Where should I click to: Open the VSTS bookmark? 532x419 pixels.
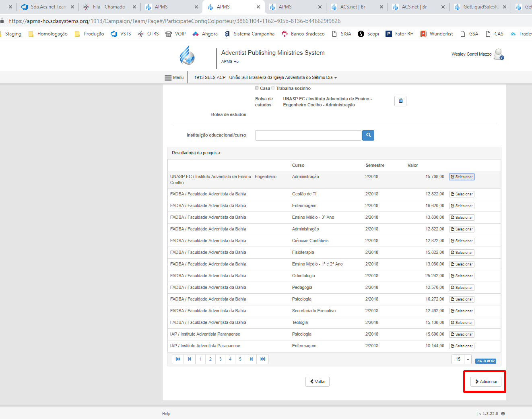[x=121, y=34]
